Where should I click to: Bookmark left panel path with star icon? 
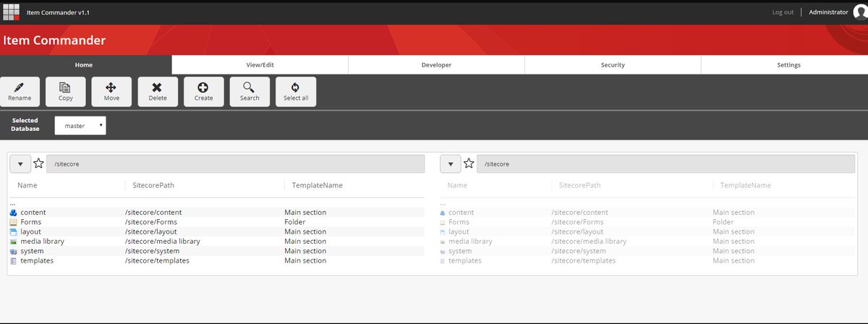click(38, 164)
